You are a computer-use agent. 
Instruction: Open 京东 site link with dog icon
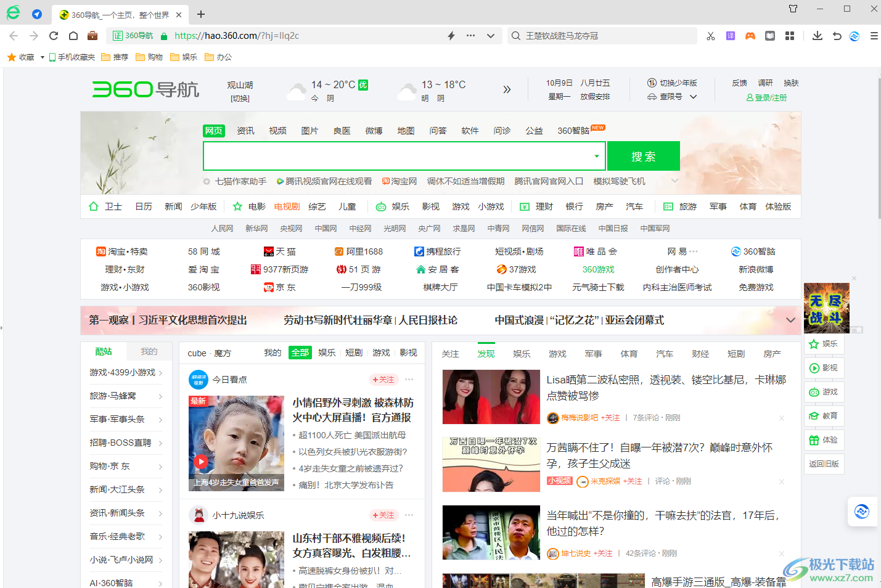tap(280, 287)
